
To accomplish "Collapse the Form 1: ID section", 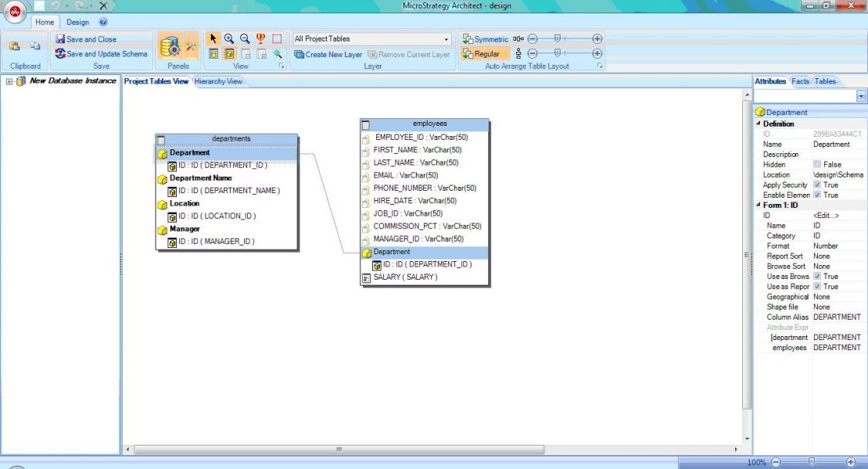I will click(x=759, y=205).
